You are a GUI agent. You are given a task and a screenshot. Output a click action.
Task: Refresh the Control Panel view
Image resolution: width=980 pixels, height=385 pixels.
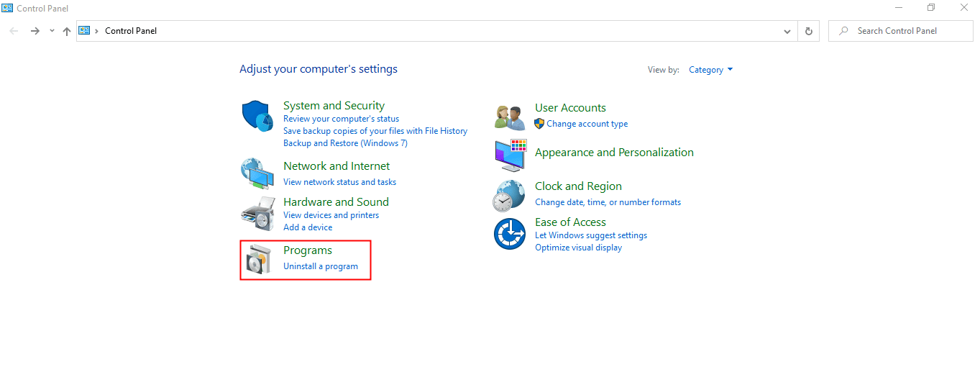[809, 31]
